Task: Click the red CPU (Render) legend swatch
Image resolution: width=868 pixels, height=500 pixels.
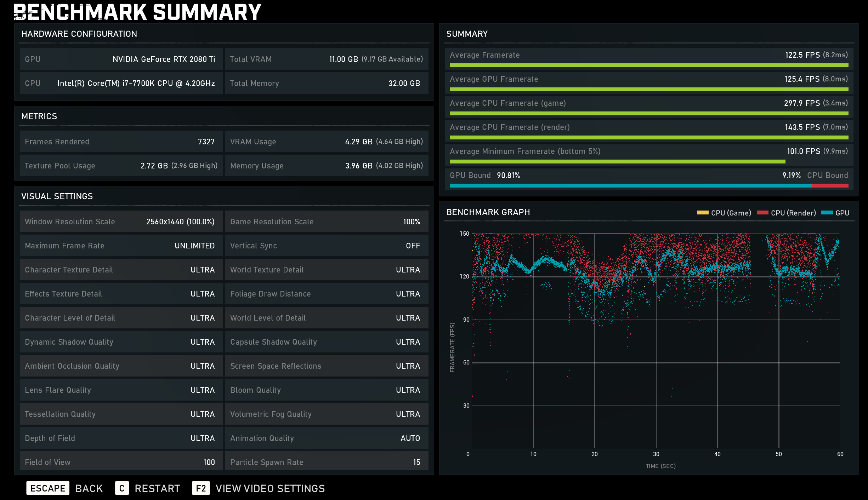Action: (762, 213)
